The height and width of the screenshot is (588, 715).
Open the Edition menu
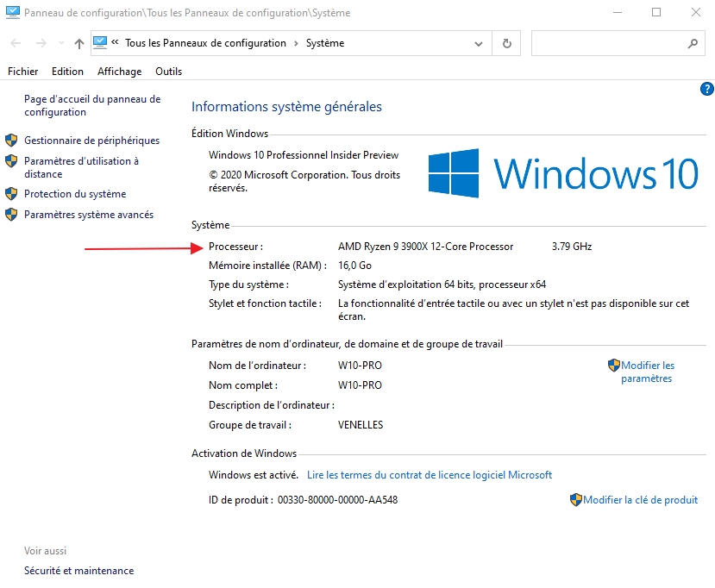(67, 72)
